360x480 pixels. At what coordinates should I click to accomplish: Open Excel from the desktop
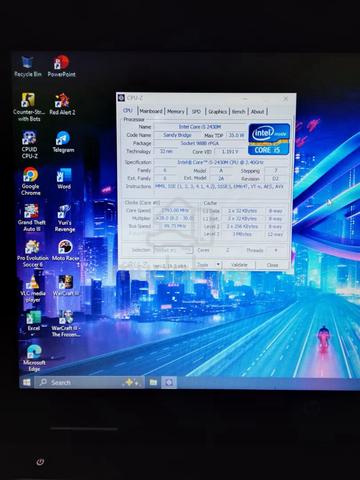click(33, 321)
